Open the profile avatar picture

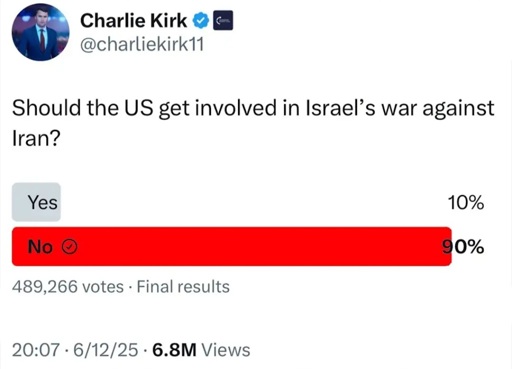coord(41,32)
